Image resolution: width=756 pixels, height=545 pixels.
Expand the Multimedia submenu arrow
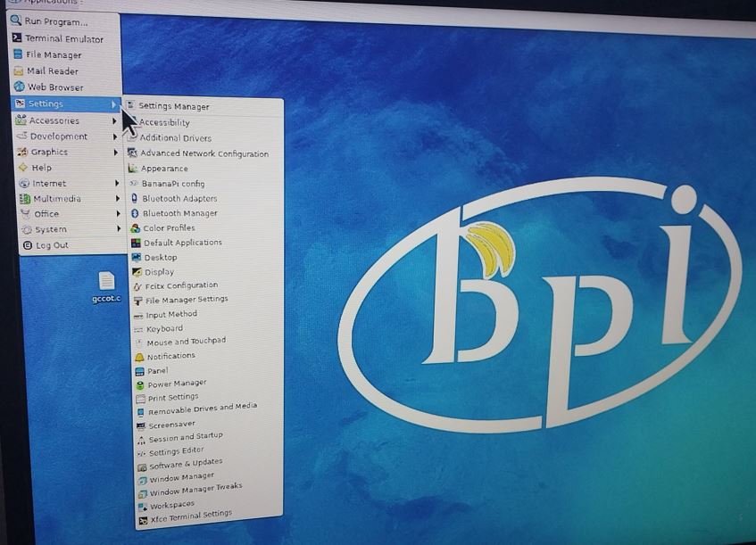(118, 199)
